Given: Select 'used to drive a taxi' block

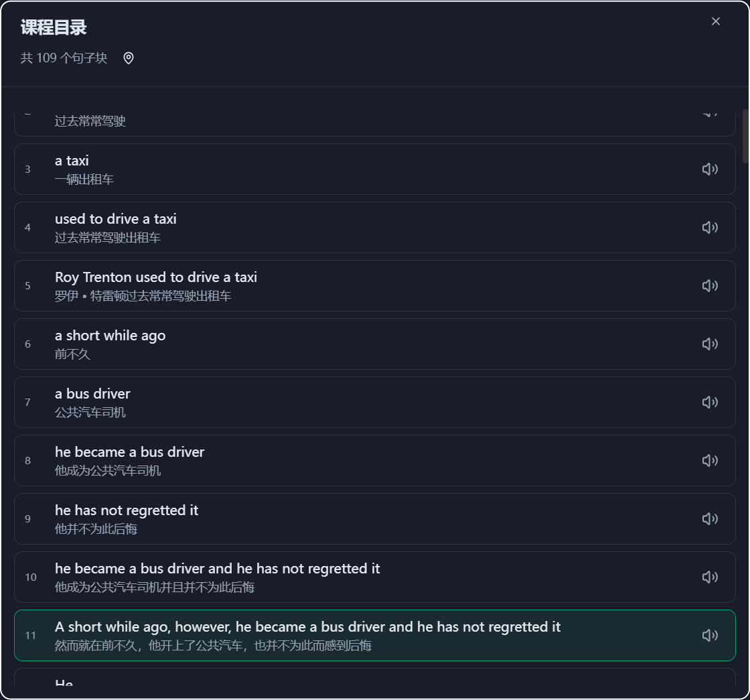Looking at the screenshot, I should 335,228.
